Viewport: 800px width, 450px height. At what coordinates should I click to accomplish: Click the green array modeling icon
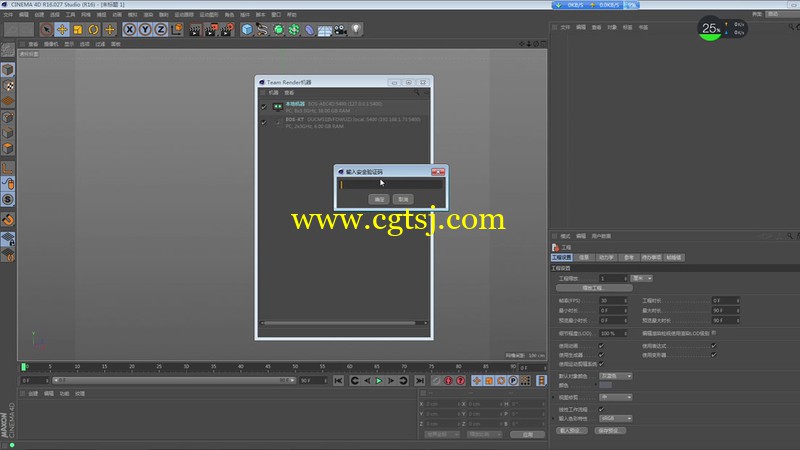[294, 30]
